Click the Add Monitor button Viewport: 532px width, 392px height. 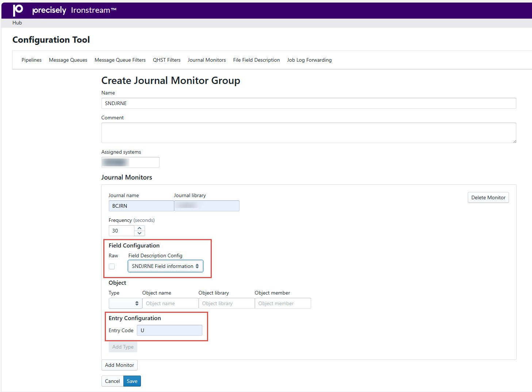pos(119,365)
